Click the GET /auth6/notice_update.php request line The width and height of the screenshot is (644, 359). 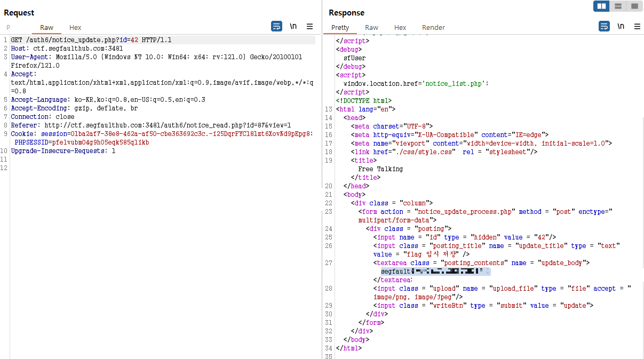click(91, 40)
